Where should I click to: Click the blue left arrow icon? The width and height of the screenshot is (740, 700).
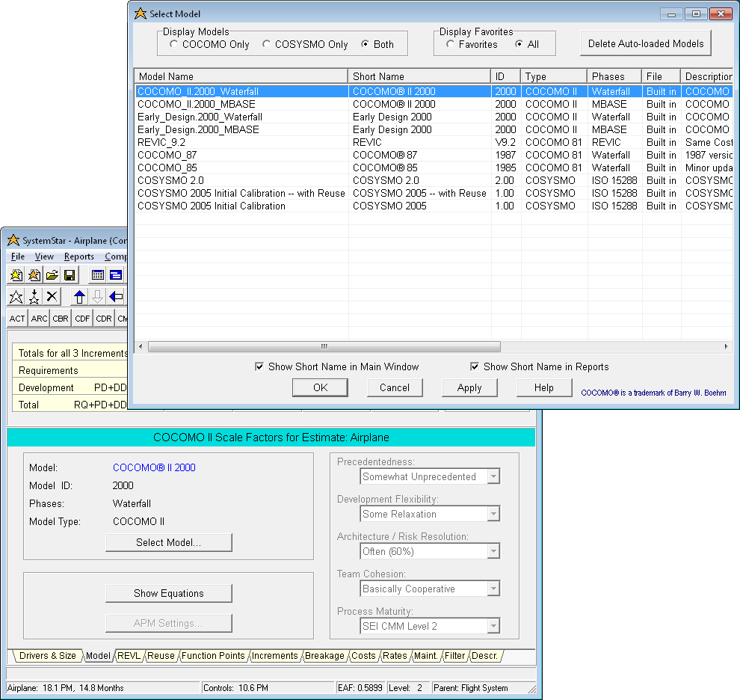click(116, 297)
